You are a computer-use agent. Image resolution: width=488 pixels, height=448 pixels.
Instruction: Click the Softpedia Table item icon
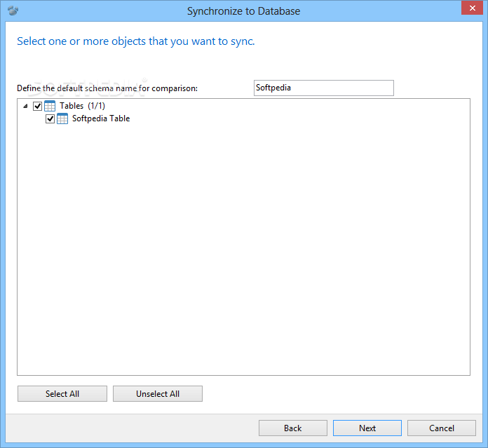tap(62, 118)
